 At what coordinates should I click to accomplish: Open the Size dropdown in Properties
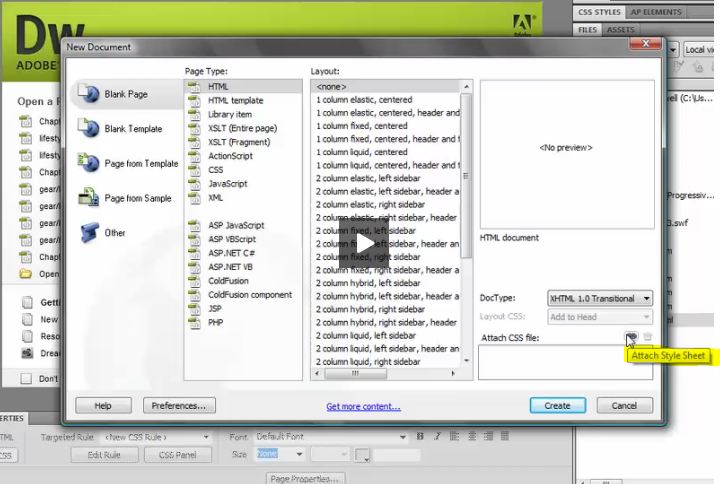point(280,454)
